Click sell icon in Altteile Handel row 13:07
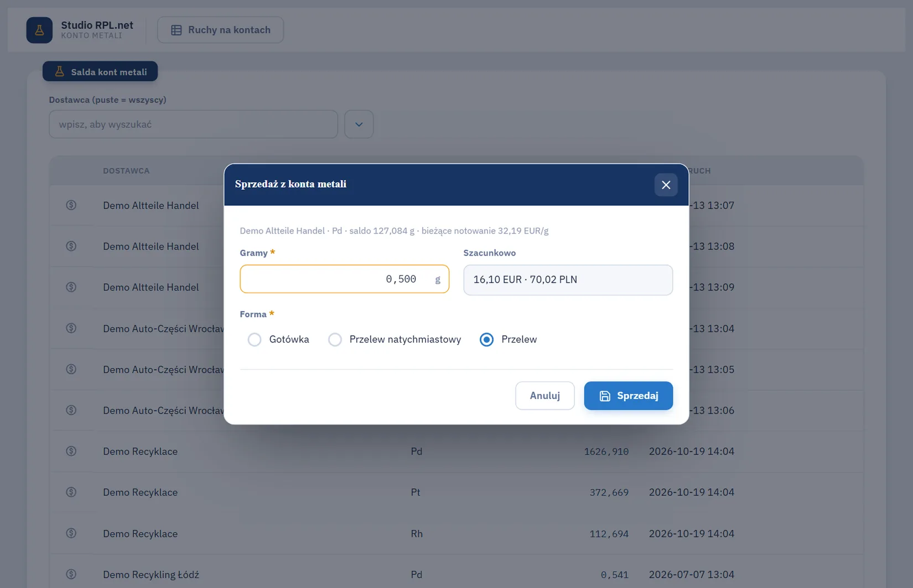913x588 pixels. click(71, 205)
